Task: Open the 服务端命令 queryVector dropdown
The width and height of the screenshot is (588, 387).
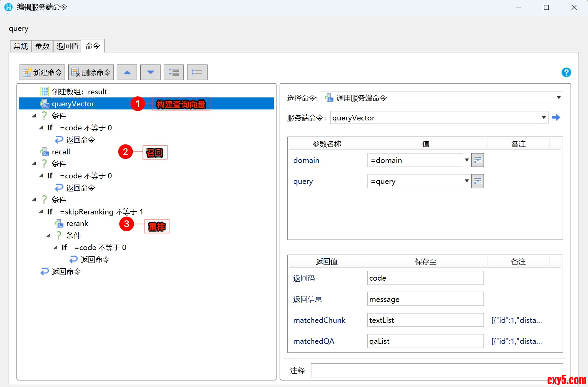Action: click(x=543, y=118)
